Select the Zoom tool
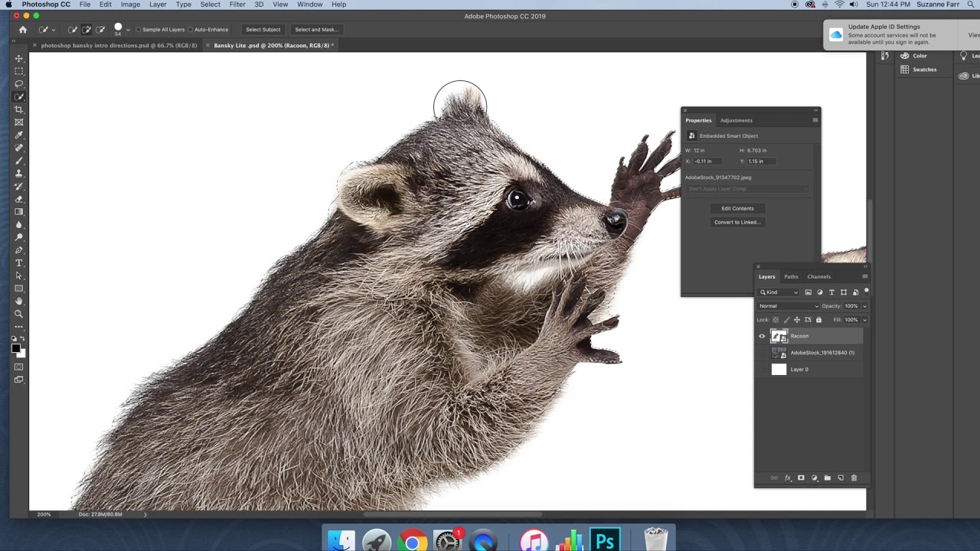 click(x=19, y=314)
